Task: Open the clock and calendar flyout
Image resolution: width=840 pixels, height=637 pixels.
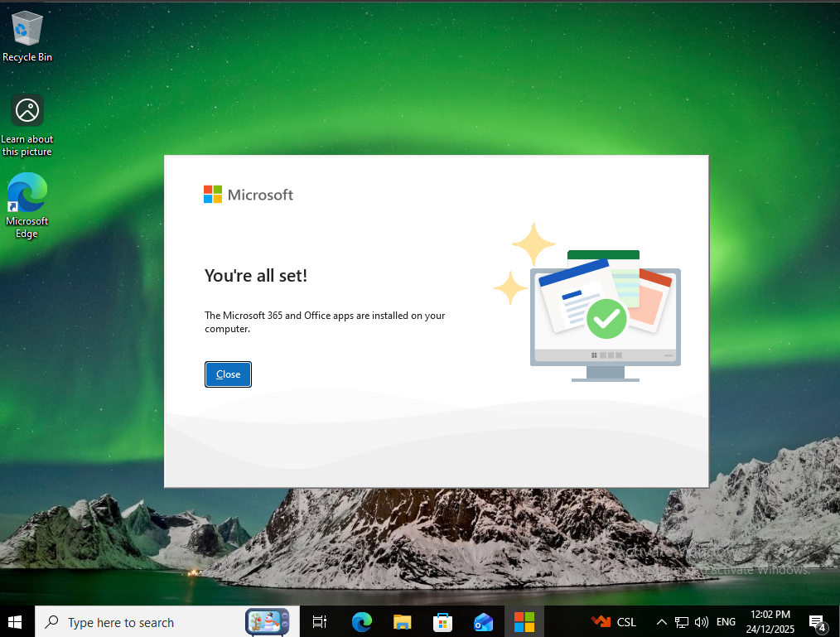Action: pyautogui.click(x=770, y=622)
